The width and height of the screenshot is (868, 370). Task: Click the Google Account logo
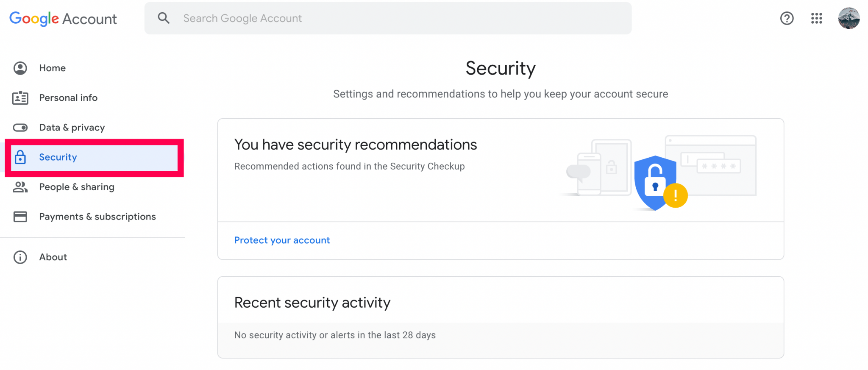click(x=63, y=18)
